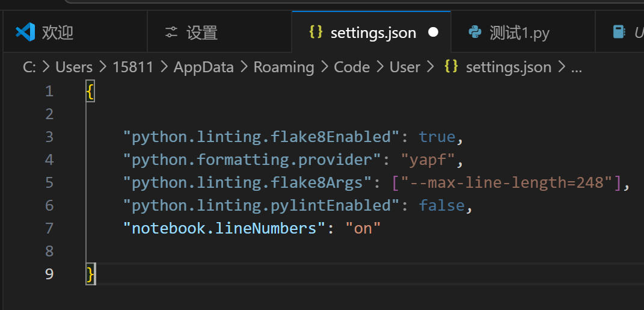
Task: Click the "python.linting.flake8Enabled" key
Action: (x=262, y=137)
